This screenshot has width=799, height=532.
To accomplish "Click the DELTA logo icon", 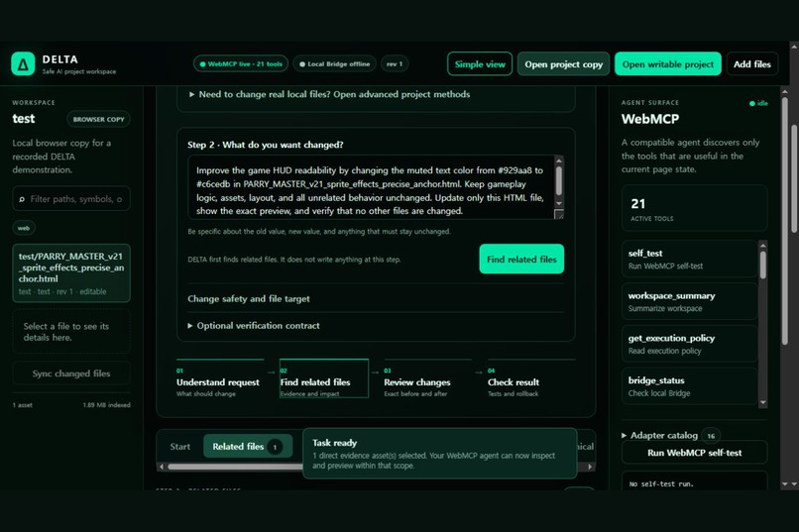I will (x=23, y=63).
